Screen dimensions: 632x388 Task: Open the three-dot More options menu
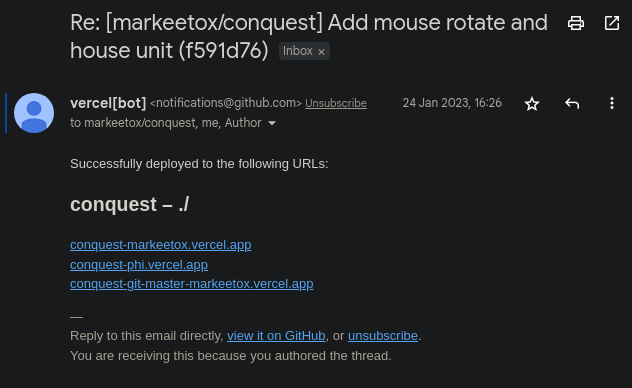[612, 103]
